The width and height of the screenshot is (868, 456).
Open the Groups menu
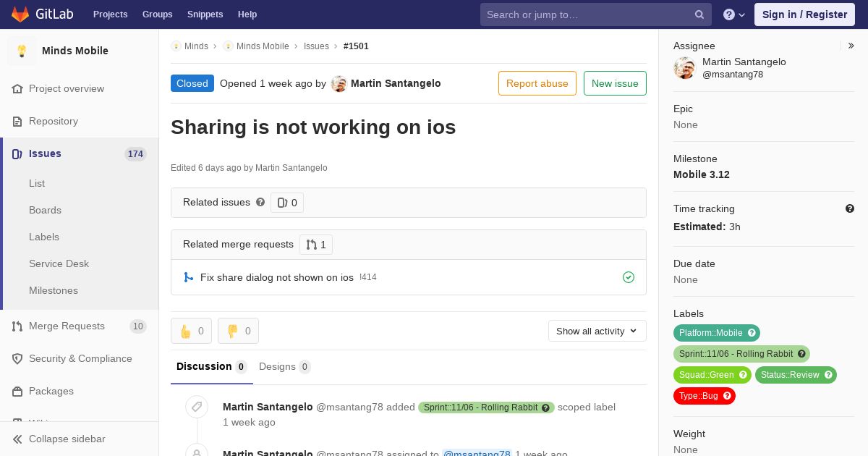coord(158,14)
